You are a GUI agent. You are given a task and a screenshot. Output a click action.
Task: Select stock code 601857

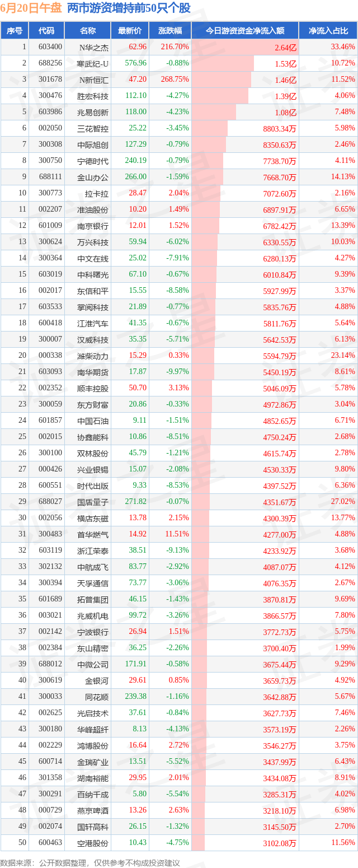point(50,421)
